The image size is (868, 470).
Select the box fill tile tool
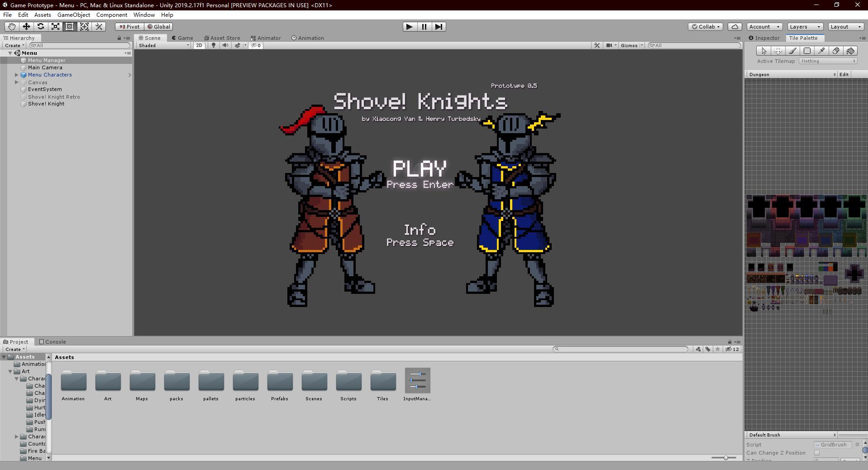pyautogui.click(x=807, y=51)
